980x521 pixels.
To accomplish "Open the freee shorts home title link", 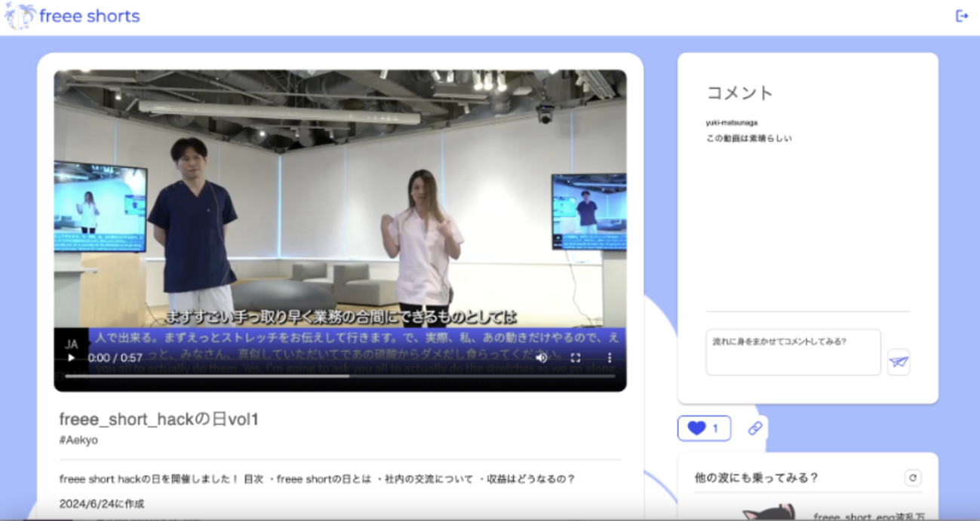I will click(89, 16).
